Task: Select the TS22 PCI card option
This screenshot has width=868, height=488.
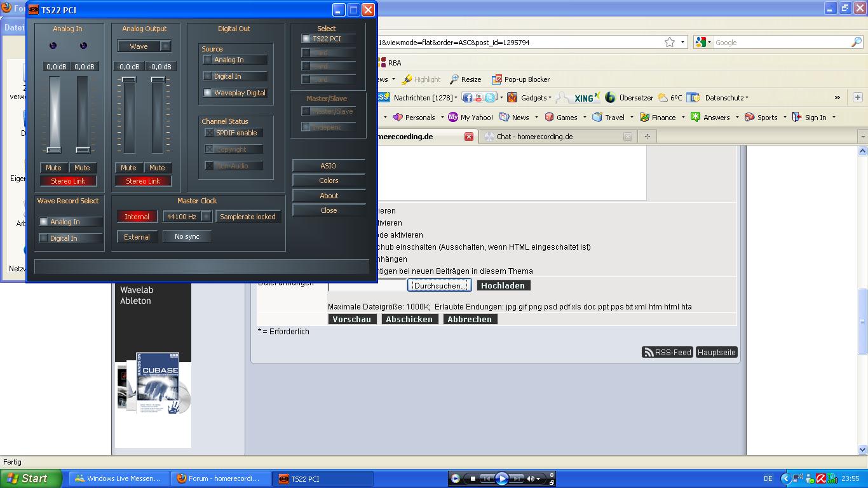Action: point(328,39)
